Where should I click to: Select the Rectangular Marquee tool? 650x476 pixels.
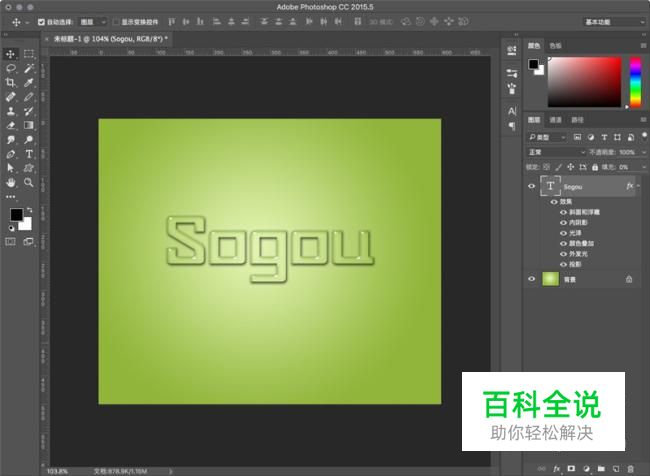[x=29, y=54]
